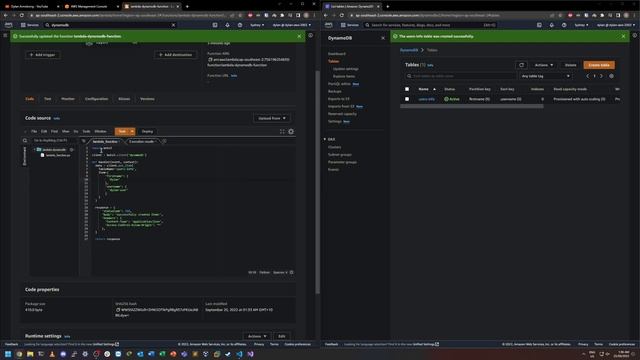The image size is (640, 360).
Task: Go to previous page of DynamoDB tables
Action: (x=588, y=76)
